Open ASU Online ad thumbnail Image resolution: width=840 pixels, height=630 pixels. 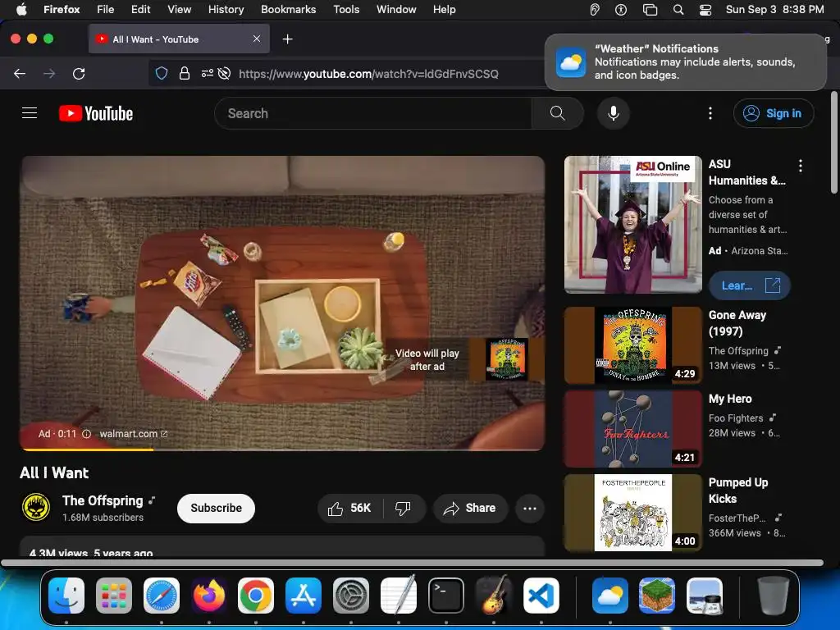(632, 225)
